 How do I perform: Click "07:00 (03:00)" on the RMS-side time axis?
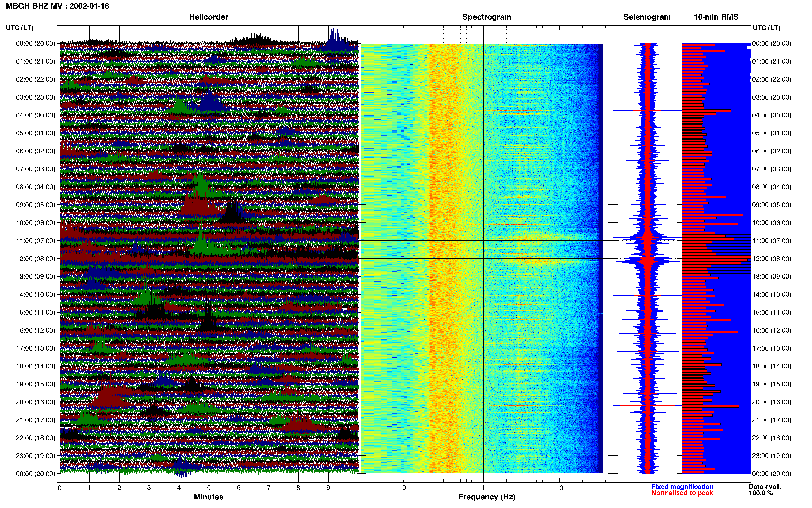click(772, 169)
